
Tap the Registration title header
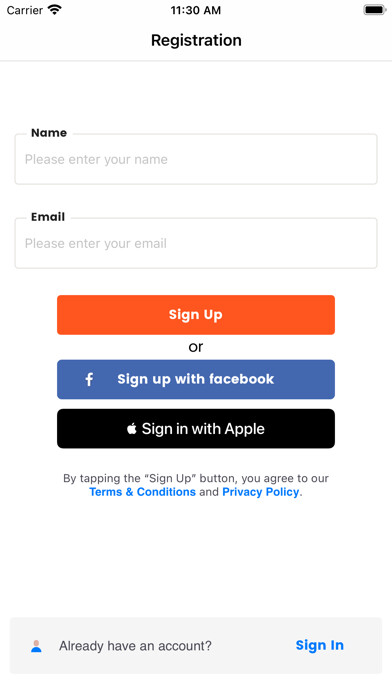196,40
